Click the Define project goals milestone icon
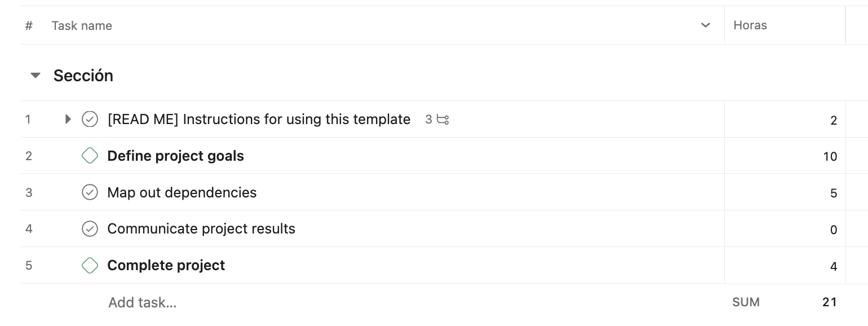Viewport: 868px width, 326px height. [x=90, y=156]
